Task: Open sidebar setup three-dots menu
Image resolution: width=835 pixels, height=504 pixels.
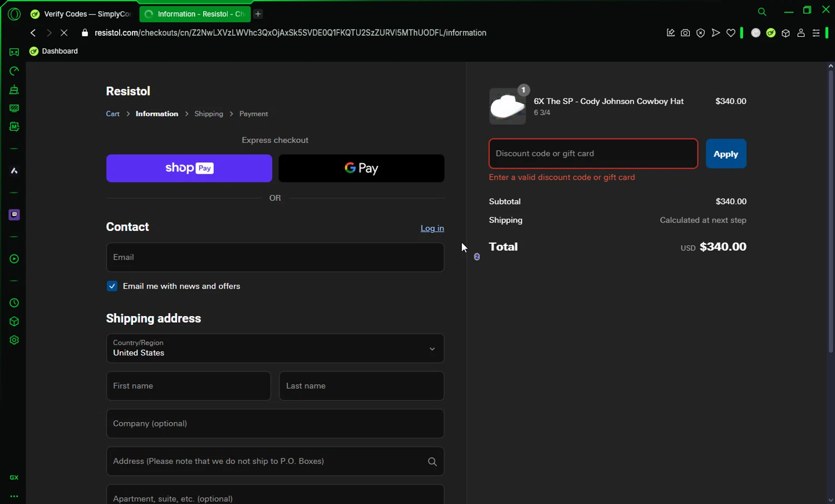Action: click(x=14, y=496)
